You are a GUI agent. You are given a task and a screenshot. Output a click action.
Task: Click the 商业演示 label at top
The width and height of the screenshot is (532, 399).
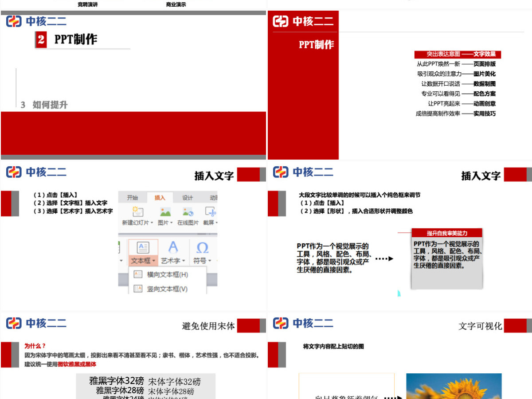tap(176, 4)
